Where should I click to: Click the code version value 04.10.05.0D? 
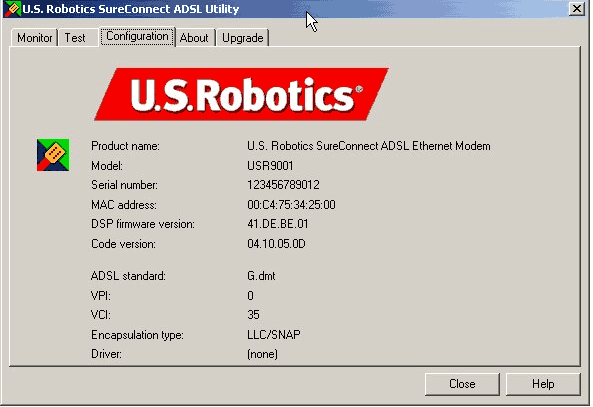276,244
